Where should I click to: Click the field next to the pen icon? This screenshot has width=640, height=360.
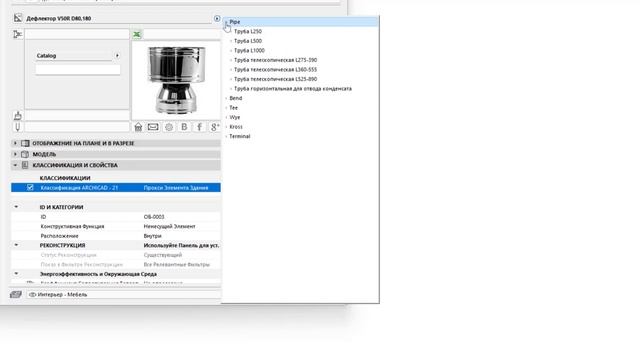[77, 127]
